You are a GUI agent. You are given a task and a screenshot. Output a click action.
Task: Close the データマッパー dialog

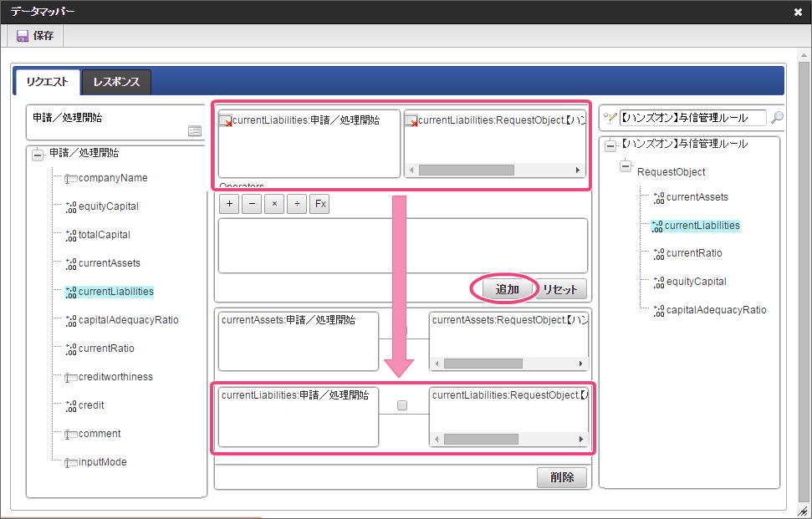pos(798,12)
